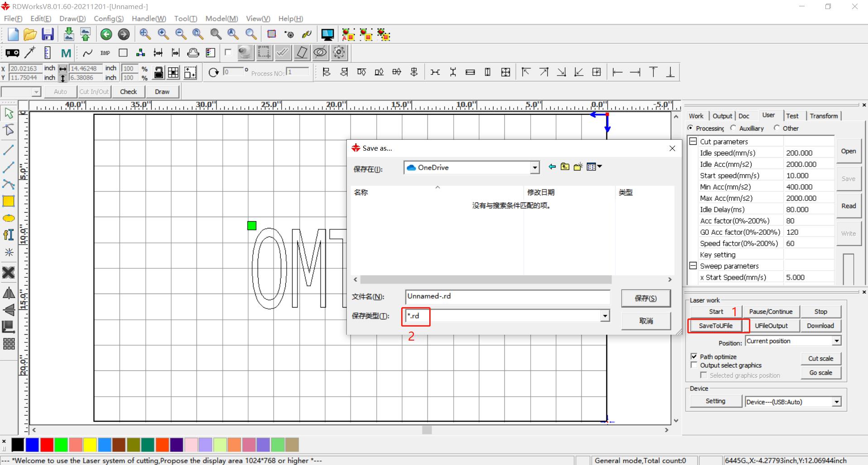This screenshot has width=868, height=465.
Task: Toggle the checkbox in second toolbar row
Action: point(228,52)
